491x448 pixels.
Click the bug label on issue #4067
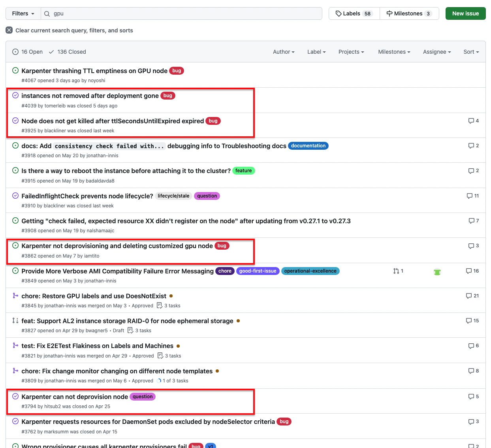click(x=177, y=71)
